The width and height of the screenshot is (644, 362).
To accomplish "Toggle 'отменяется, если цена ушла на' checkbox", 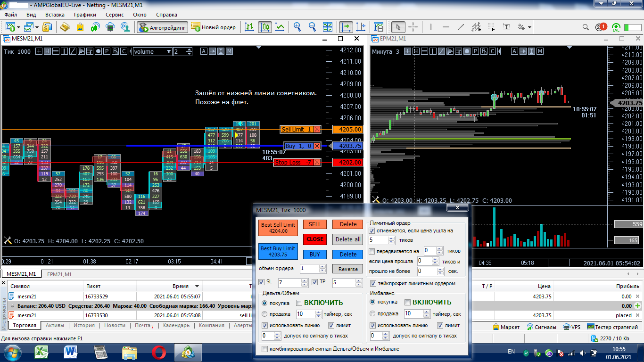I will pyautogui.click(x=372, y=231).
